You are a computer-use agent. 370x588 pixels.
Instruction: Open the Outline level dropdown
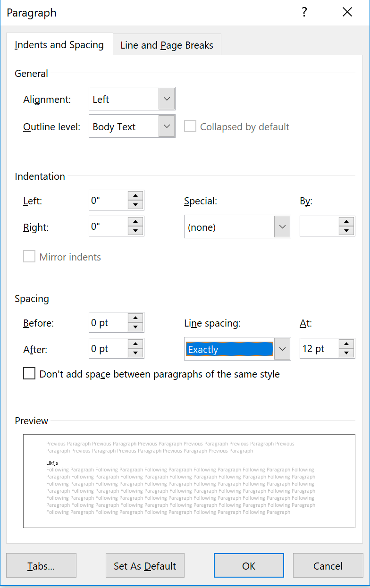(166, 126)
